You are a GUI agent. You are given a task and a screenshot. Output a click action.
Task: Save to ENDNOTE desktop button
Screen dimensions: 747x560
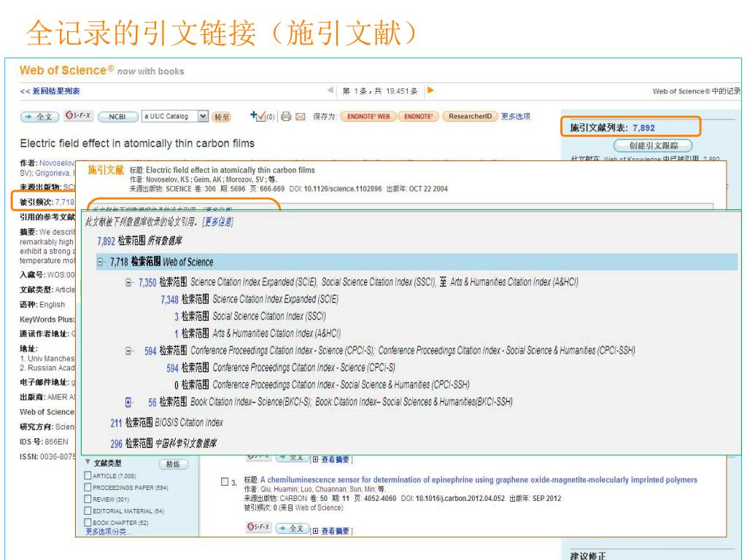click(418, 116)
